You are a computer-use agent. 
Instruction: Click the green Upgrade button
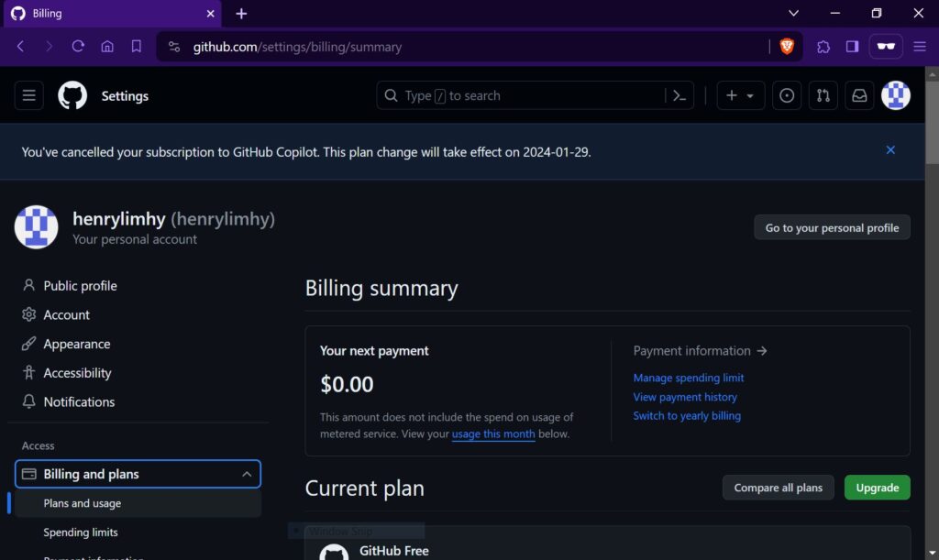[x=877, y=488]
